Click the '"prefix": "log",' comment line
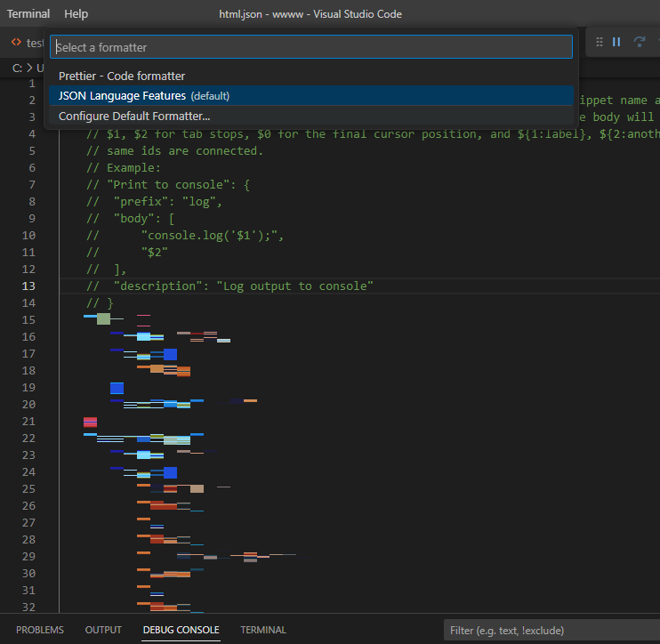660x644 pixels. click(154, 201)
